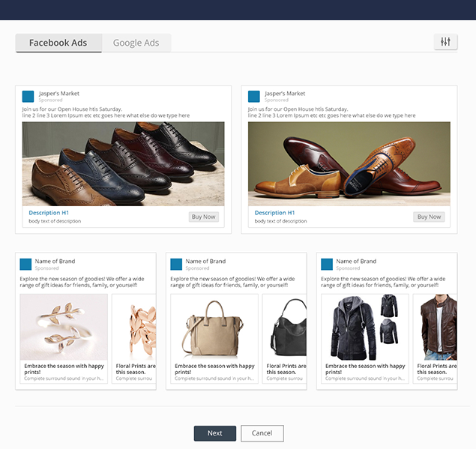Click Buy Now in the olive-background shoes ad
The image size is (476, 449).
point(429,217)
